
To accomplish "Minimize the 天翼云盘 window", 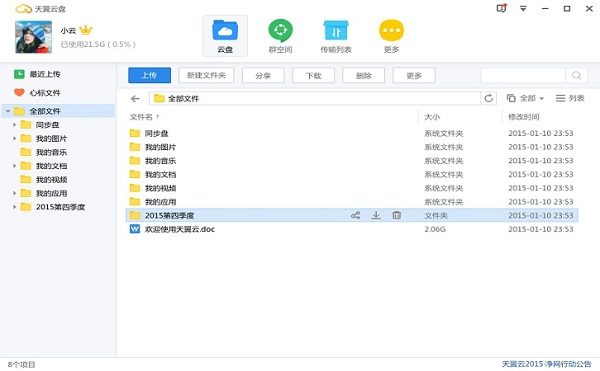I will click(545, 8).
